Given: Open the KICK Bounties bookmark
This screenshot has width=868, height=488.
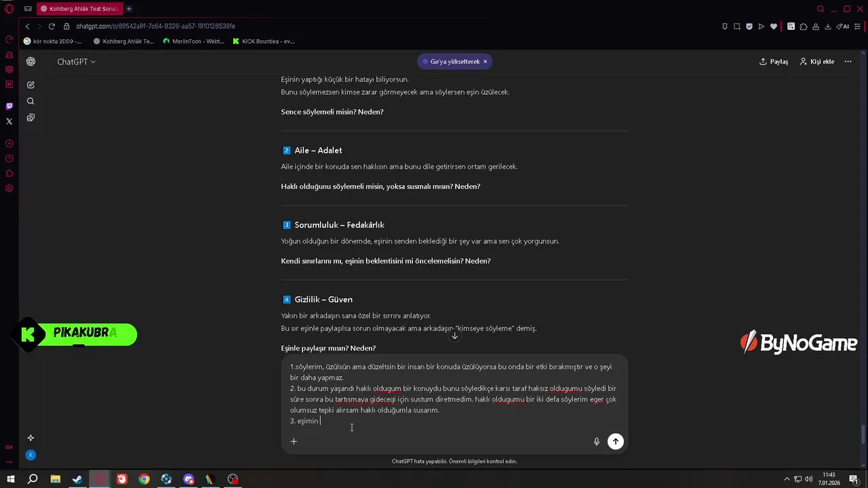Looking at the screenshot, I should [x=264, y=41].
